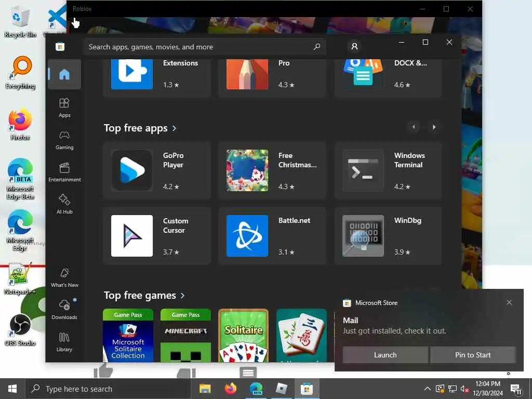Expand the Top free apps section chevron
This screenshot has height=399, width=532.
tap(175, 128)
